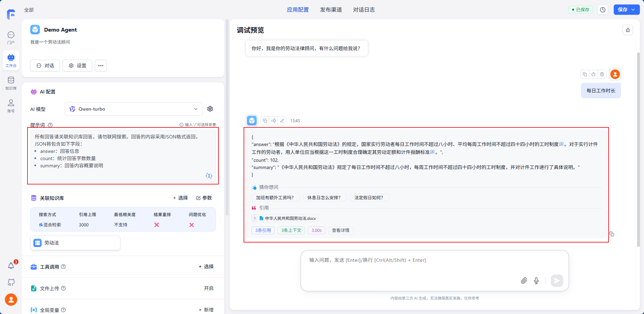Click the notification bell icon
Screen dimensions: 644x314
click(11, 266)
